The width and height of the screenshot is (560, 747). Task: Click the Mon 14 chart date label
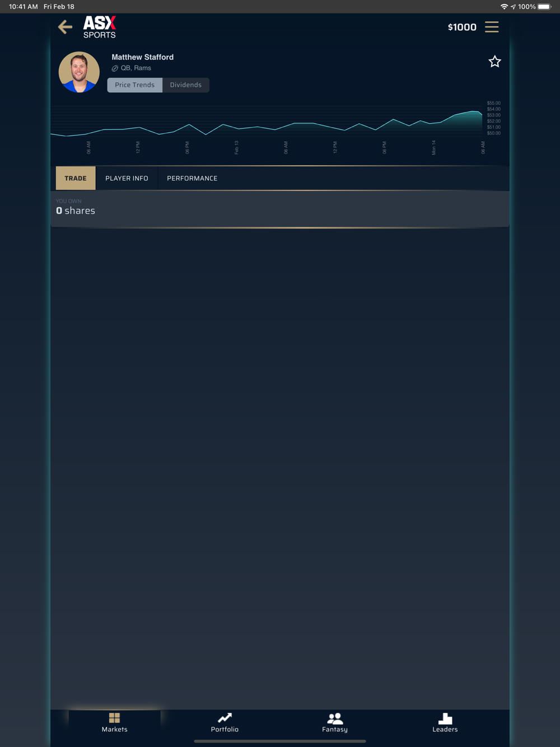click(433, 147)
